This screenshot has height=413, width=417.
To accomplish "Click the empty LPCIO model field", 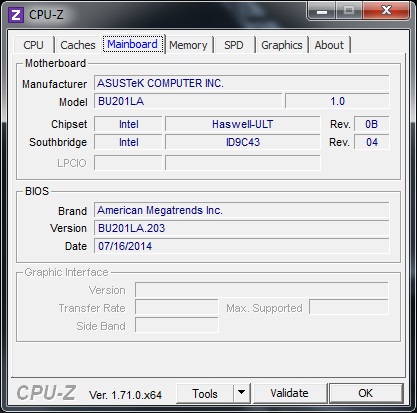I will click(x=243, y=163).
